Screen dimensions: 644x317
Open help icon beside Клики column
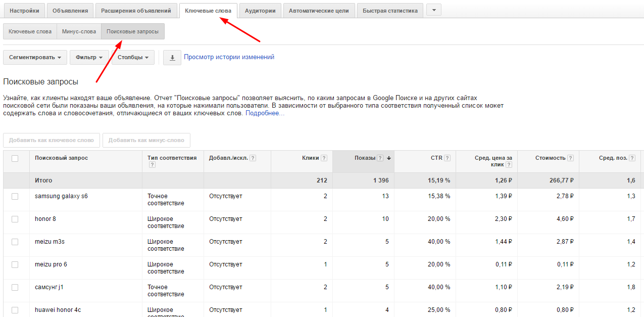pos(324,158)
